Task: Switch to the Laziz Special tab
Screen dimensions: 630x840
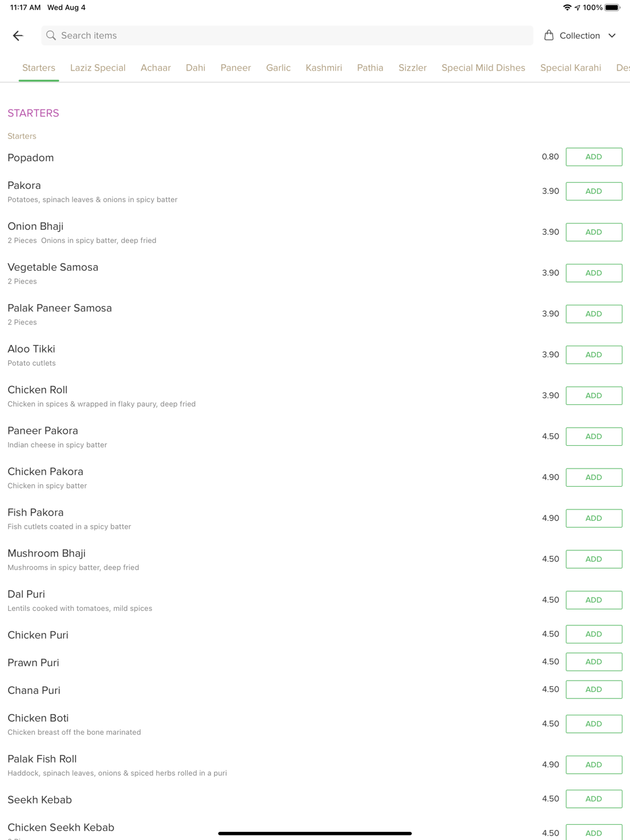Action: [98, 68]
